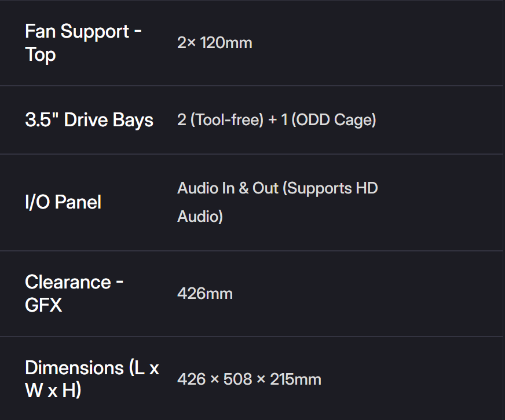The height and width of the screenshot is (420, 505).
Task: Select the "2× 120mm" fan support value
Action: click(214, 43)
